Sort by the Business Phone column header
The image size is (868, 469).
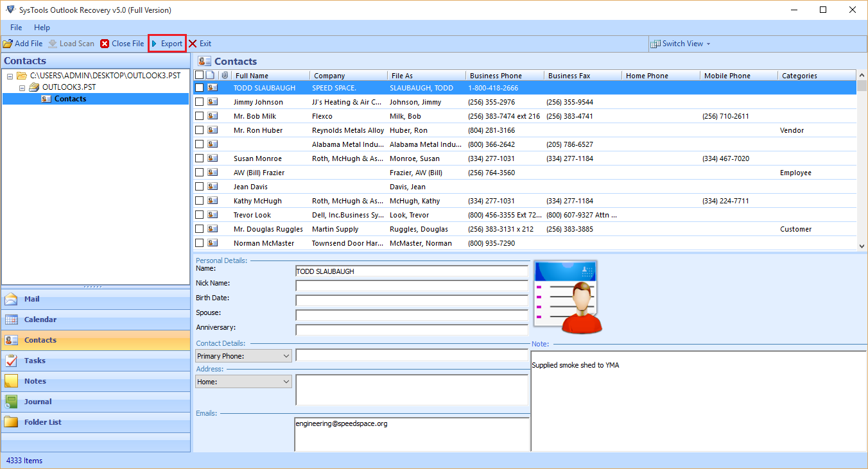(x=505, y=76)
